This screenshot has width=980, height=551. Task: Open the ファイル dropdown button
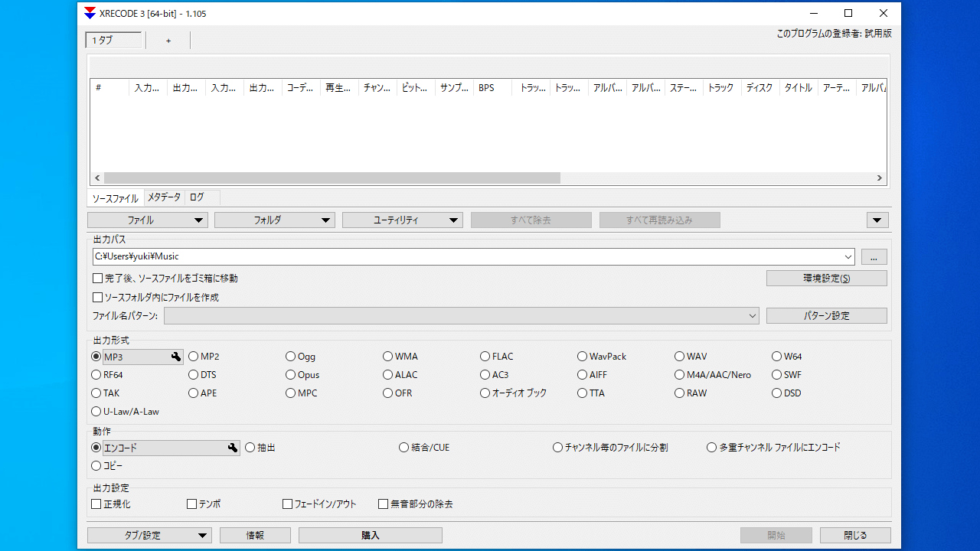(x=148, y=220)
